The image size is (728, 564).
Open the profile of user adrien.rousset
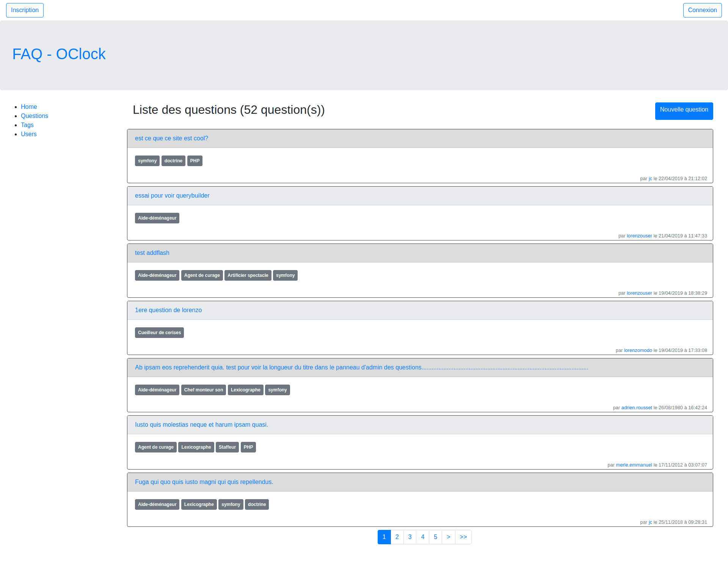637,407
